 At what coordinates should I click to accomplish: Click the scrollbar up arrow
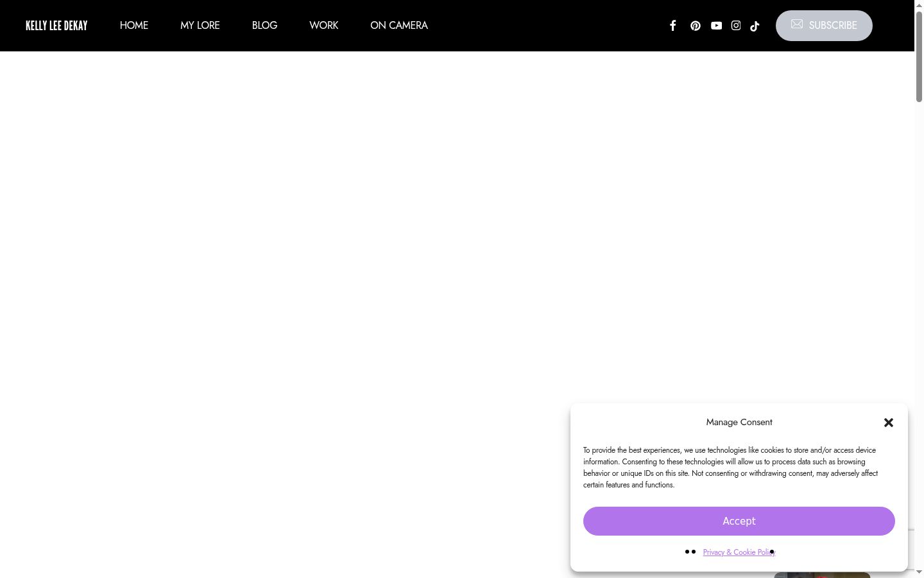pyautogui.click(x=919, y=5)
